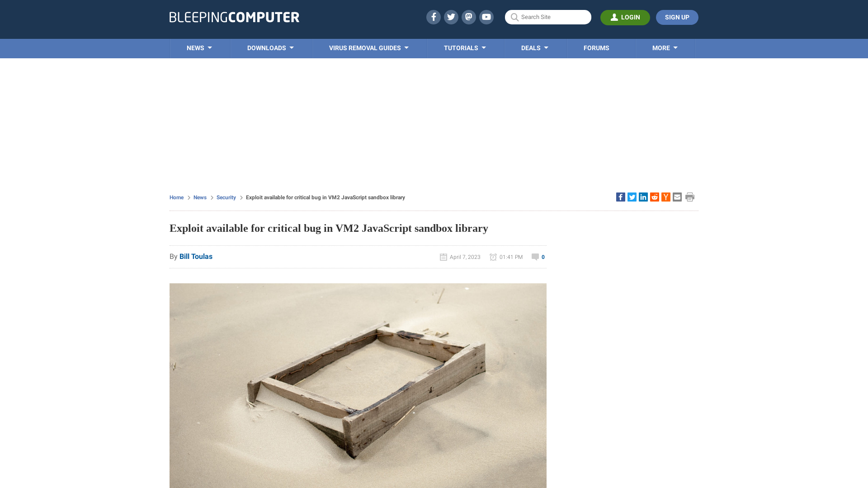Screen dimensions: 868x488
Task: Click the Email share icon
Action: [x=677, y=197]
